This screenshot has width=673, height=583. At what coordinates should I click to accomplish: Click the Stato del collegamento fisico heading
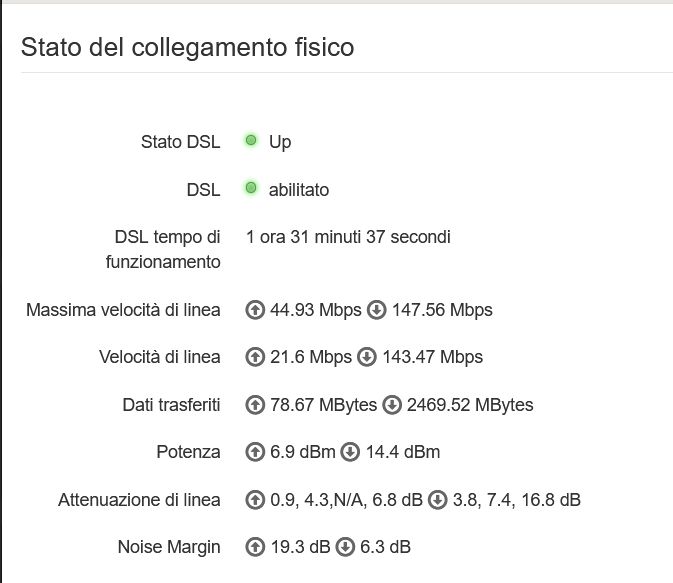(x=187, y=47)
